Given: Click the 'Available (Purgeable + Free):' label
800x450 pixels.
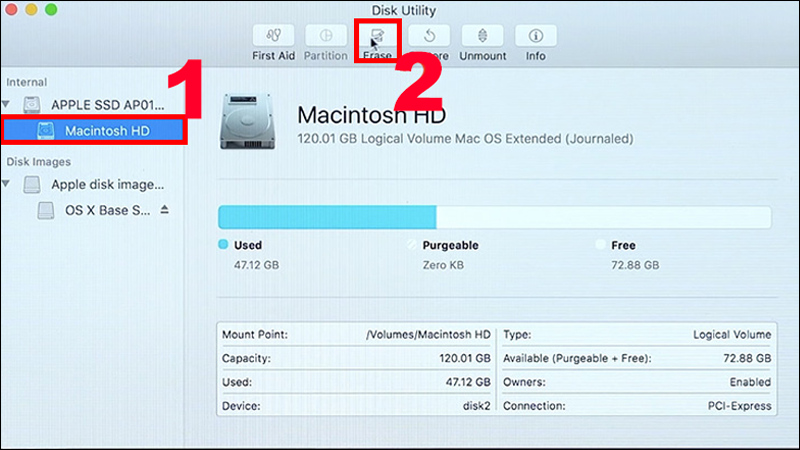Looking at the screenshot, I should (577, 358).
